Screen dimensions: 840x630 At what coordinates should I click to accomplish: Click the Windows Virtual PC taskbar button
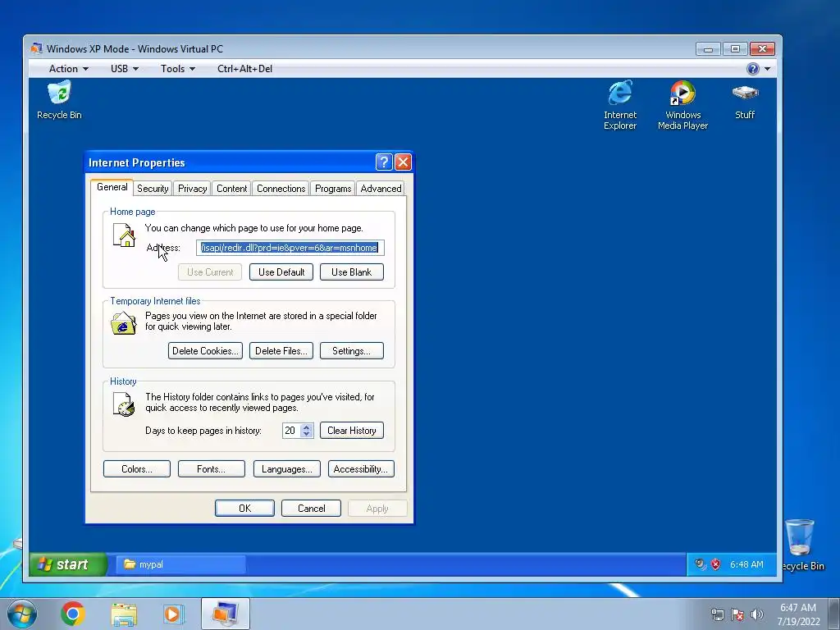pos(225,614)
